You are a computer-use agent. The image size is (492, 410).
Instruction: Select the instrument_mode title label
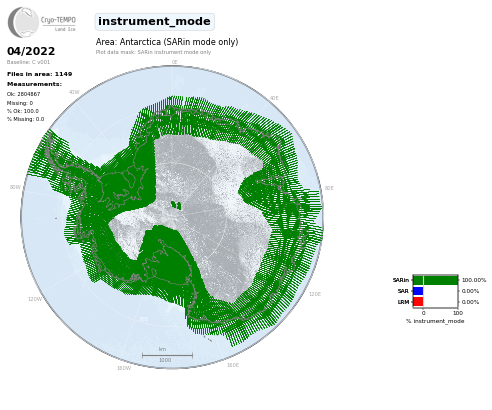(x=154, y=21)
